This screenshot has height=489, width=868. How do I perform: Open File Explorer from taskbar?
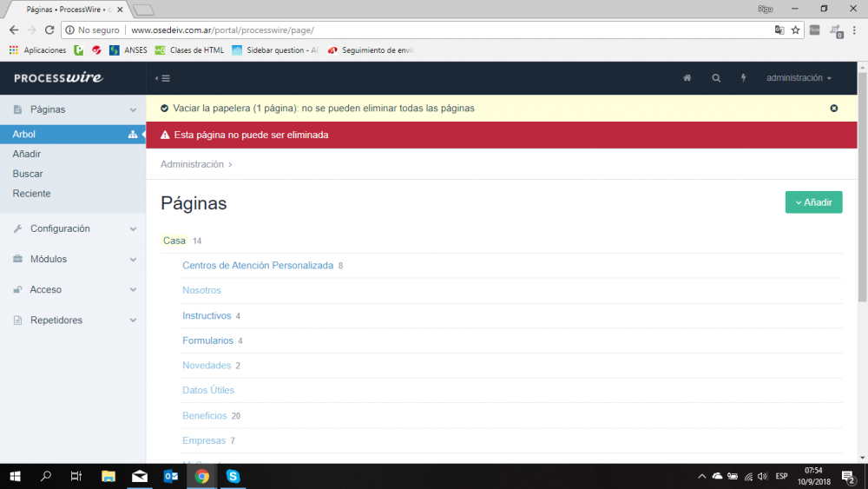pyautogui.click(x=108, y=476)
